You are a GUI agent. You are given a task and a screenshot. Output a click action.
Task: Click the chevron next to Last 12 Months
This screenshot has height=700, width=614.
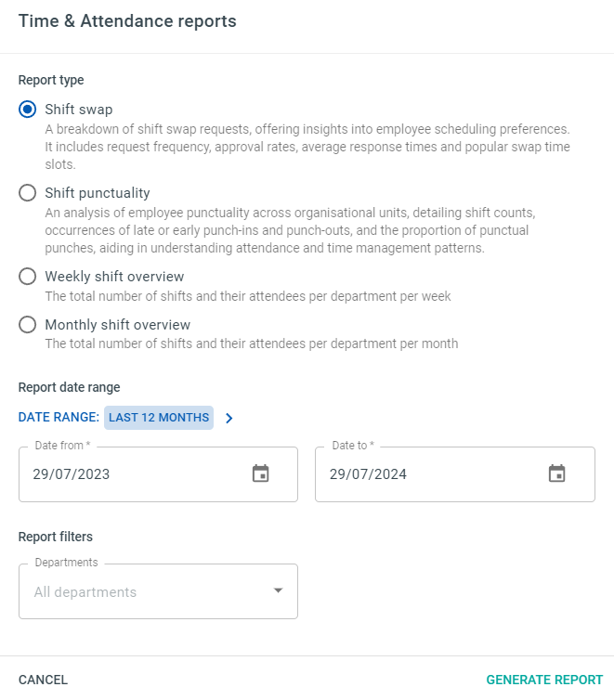[x=229, y=418]
